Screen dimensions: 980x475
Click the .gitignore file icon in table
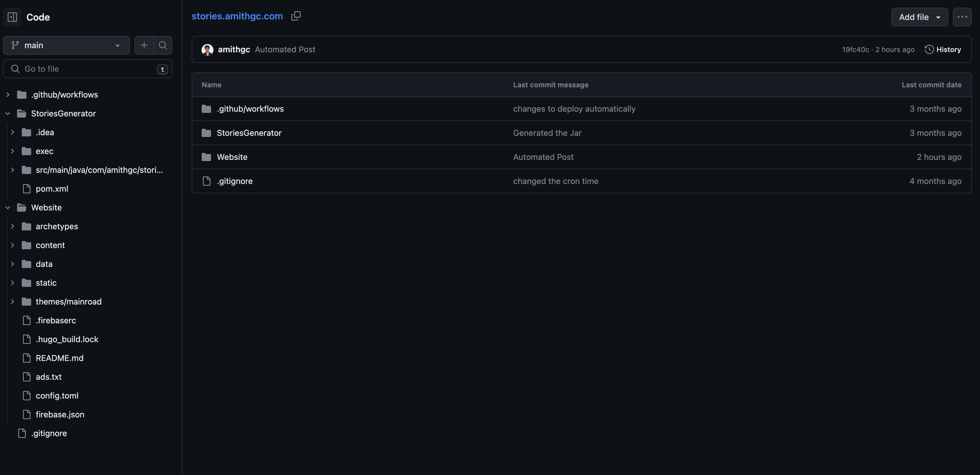[206, 181]
